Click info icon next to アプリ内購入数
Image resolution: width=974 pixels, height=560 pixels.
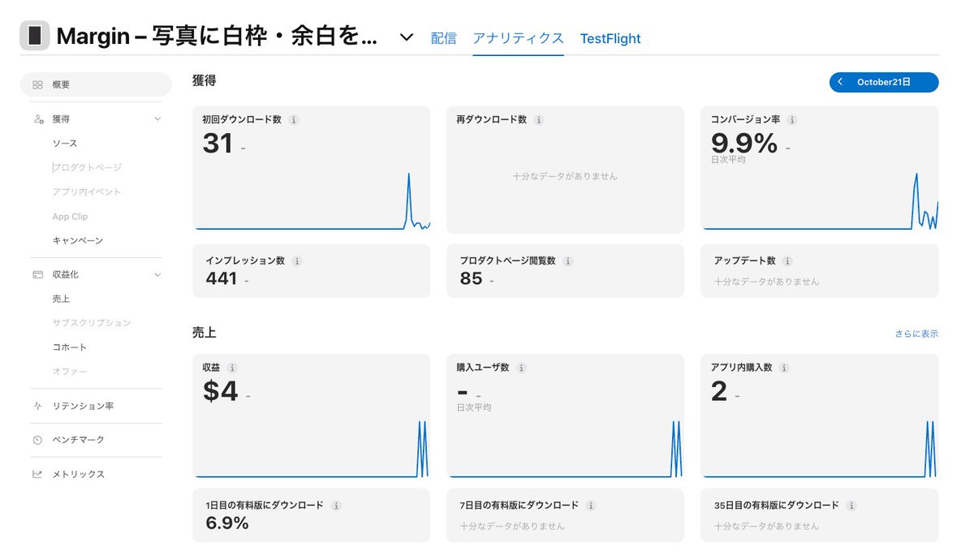[x=784, y=368]
